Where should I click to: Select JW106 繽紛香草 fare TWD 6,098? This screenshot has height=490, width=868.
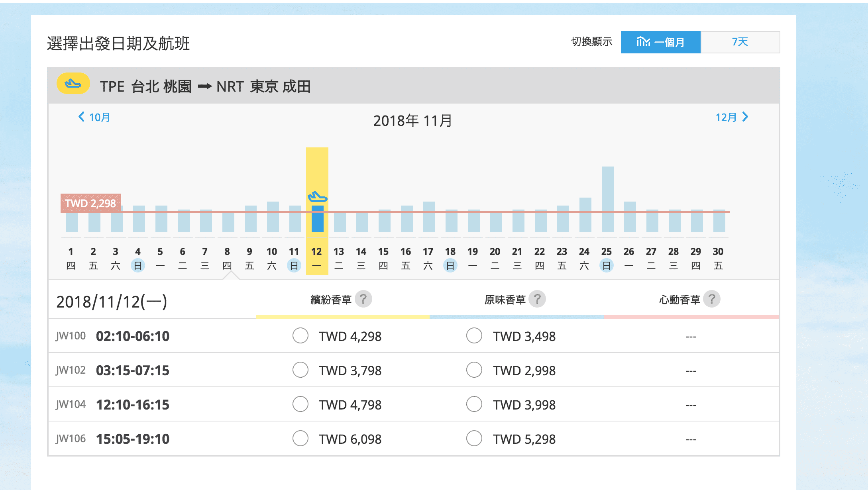pyautogui.click(x=300, y=439)
